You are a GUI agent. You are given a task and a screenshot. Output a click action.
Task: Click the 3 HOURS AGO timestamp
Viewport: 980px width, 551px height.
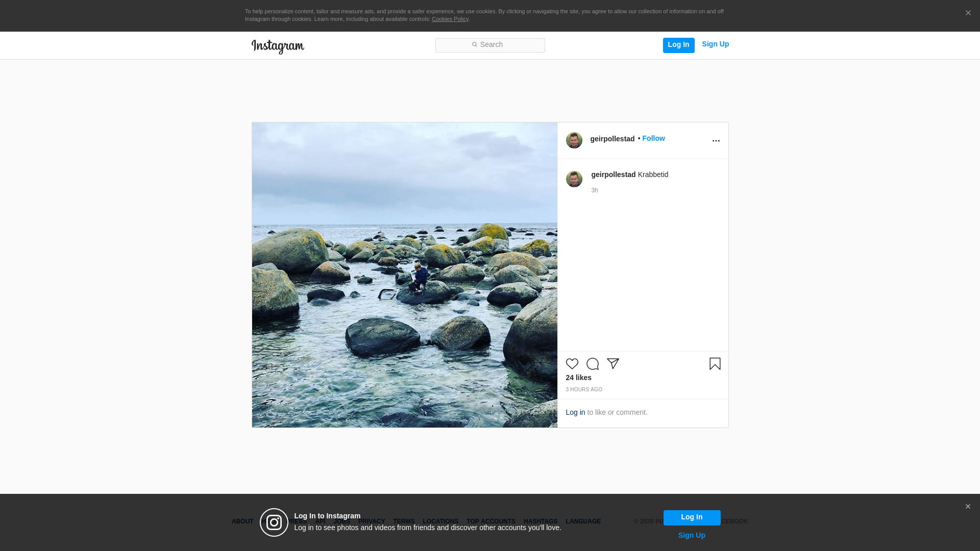pos(583,390)
